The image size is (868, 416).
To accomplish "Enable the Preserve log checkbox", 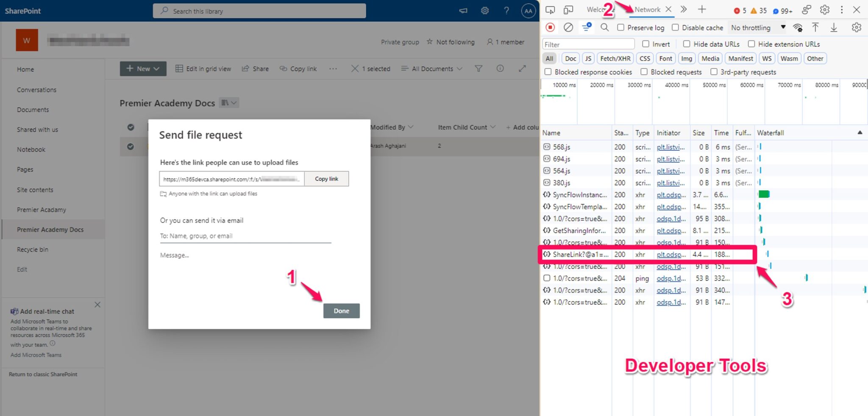I will coord(621,27).
